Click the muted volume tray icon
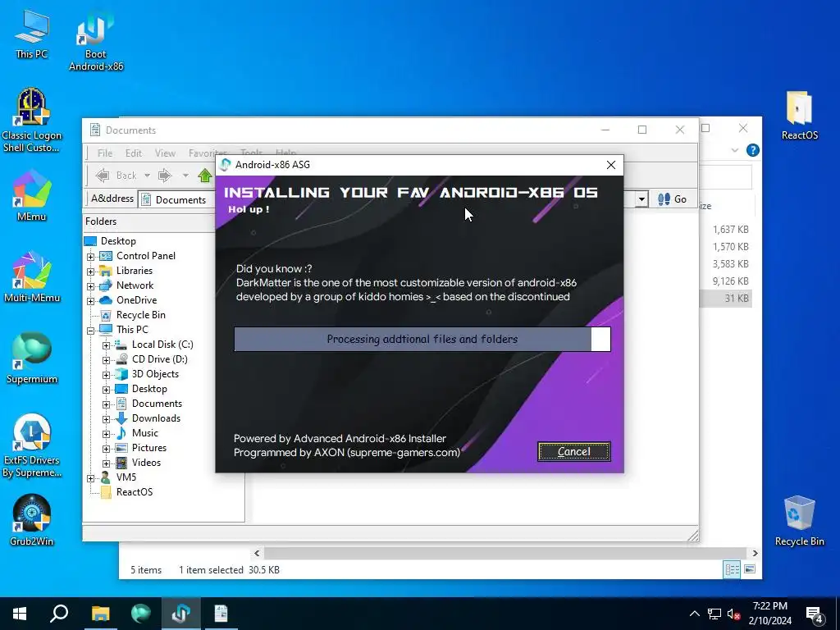The width and height of the screenshot is (840, 630). 733,614
